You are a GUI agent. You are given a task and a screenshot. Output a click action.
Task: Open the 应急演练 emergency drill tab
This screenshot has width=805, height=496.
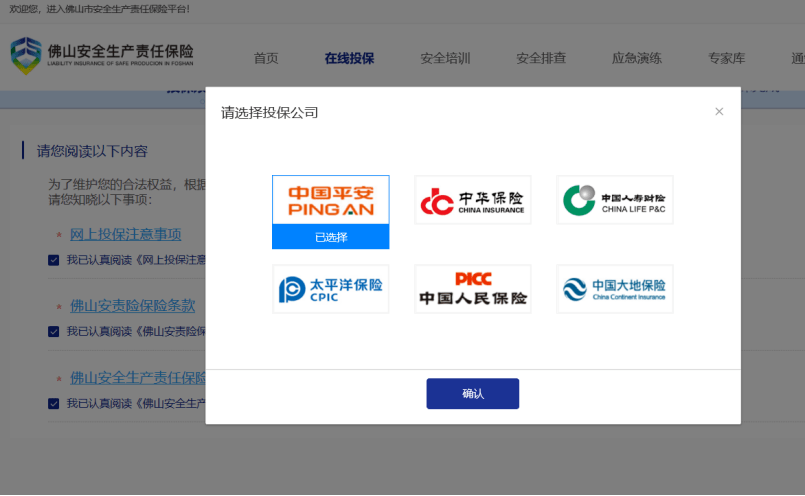(637, 58)
